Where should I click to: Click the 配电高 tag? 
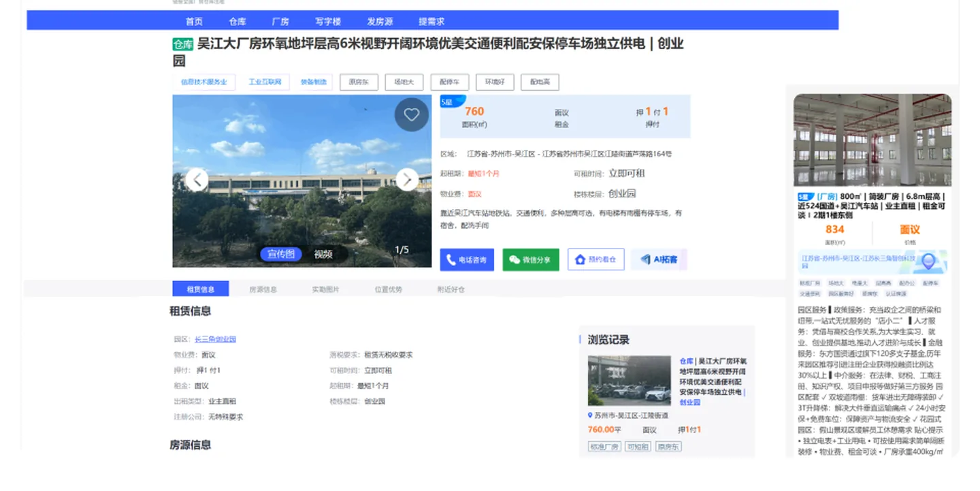coord(540,82)
